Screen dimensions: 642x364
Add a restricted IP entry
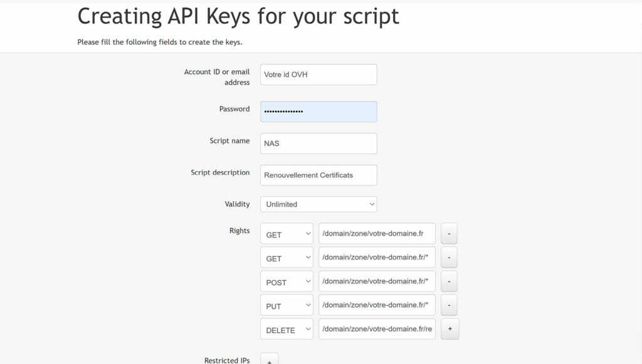pyautogui.click(x=270, y=360)
